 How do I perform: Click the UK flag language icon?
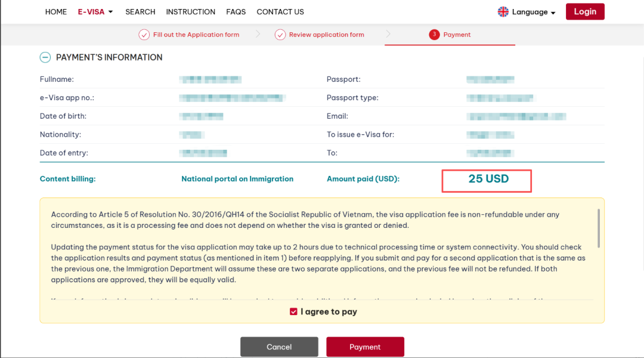[503, 12]
